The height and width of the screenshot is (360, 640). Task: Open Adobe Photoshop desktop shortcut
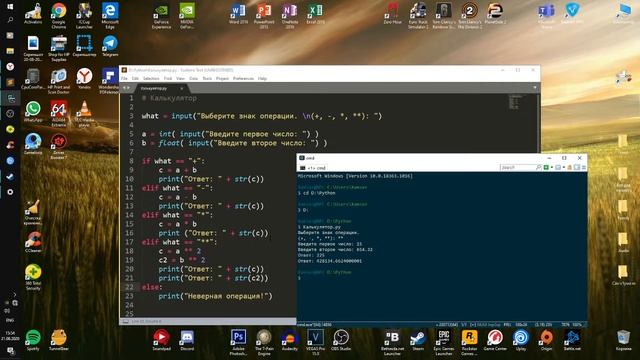point(238,342)
